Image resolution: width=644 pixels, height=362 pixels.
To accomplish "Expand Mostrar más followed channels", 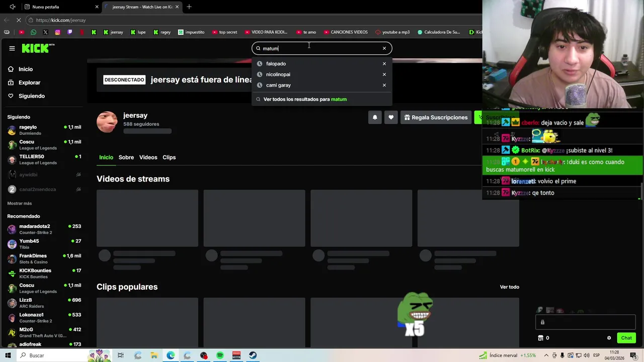I will coord(20,203).
